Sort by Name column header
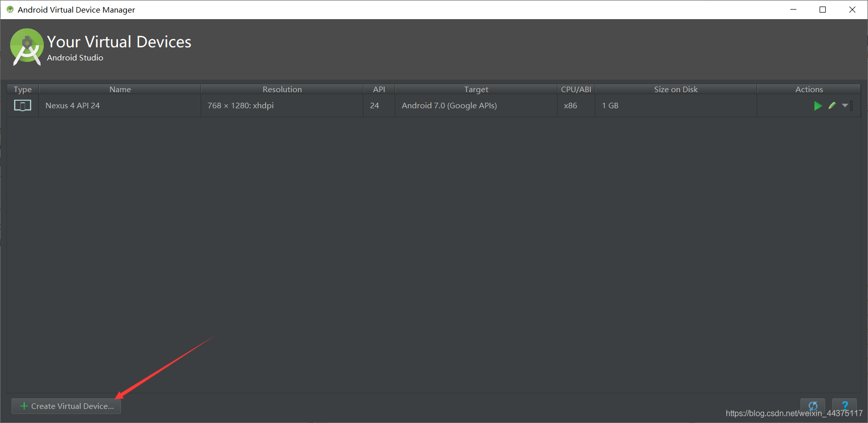The image size is (868, 423). tap(120, 89)
